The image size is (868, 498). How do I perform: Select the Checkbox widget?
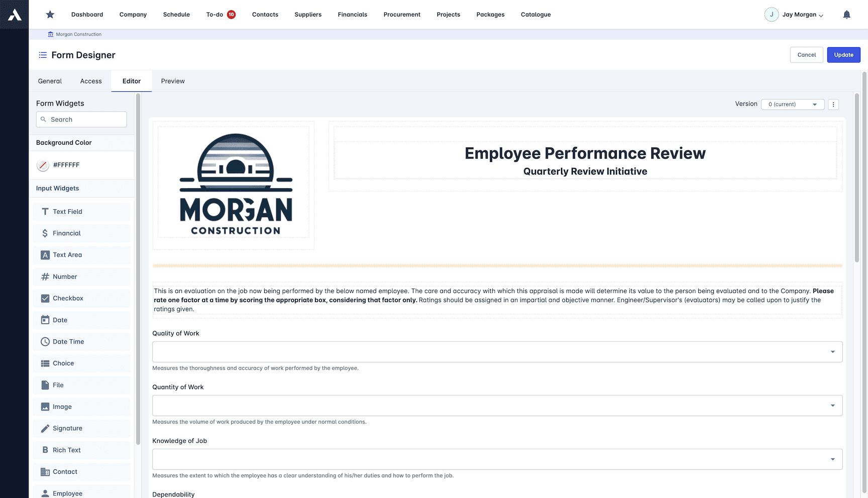[68, 298]
